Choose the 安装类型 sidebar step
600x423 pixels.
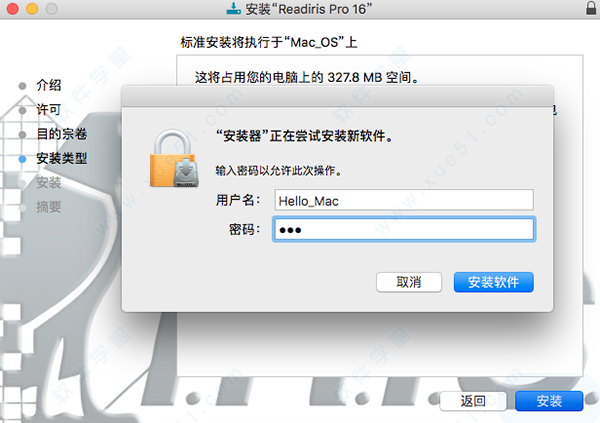[62, 158]
